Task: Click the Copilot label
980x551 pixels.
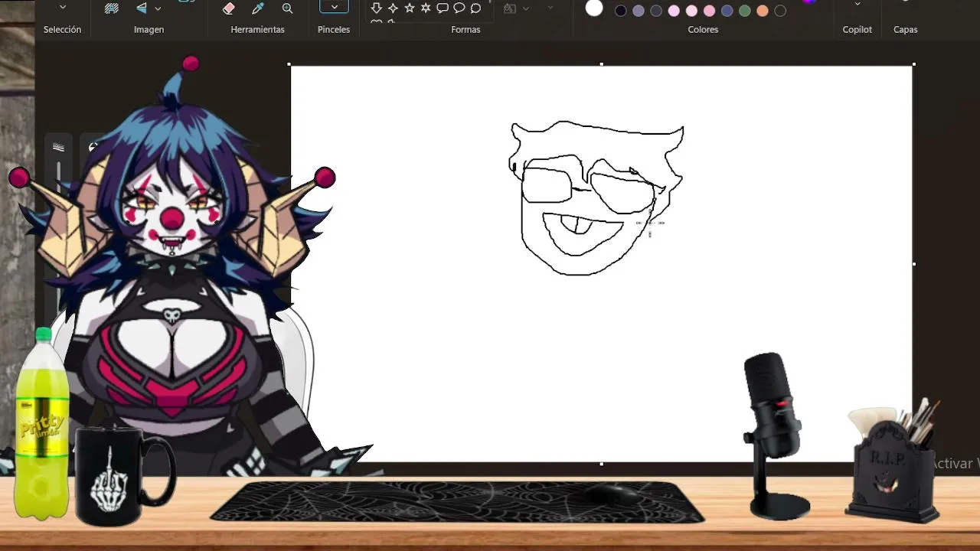Action: pos(857,29)
